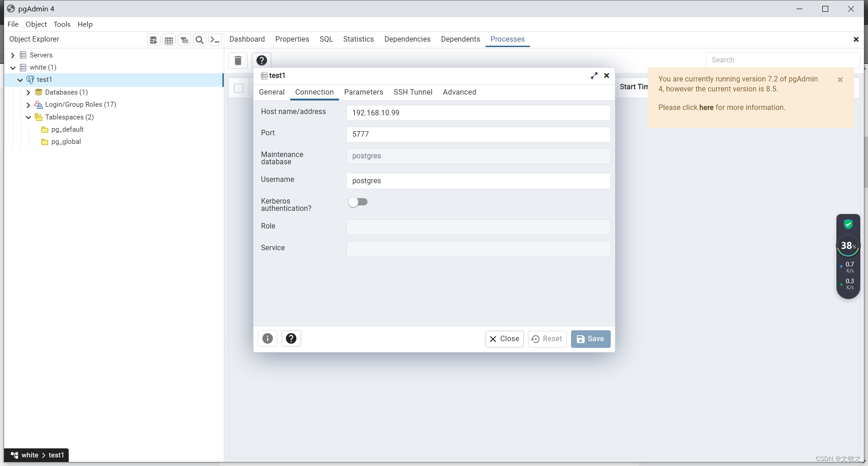Click the 38% network monitor widget
Image resolution: width=868 pixels, height=466 pixels.
coord(848,246)
